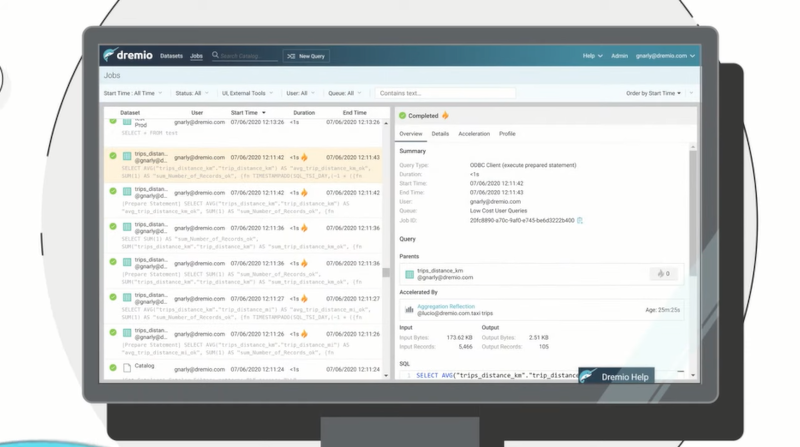Click the SQL line starting SELECT AVG
The height and width of the screenshot is (447, 800).
click(x=497, y=376)
